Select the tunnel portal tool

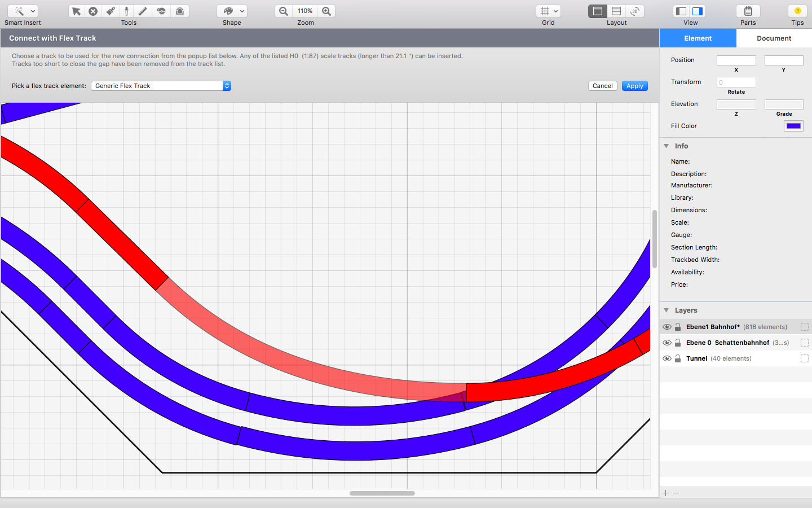tap(180, 11)
